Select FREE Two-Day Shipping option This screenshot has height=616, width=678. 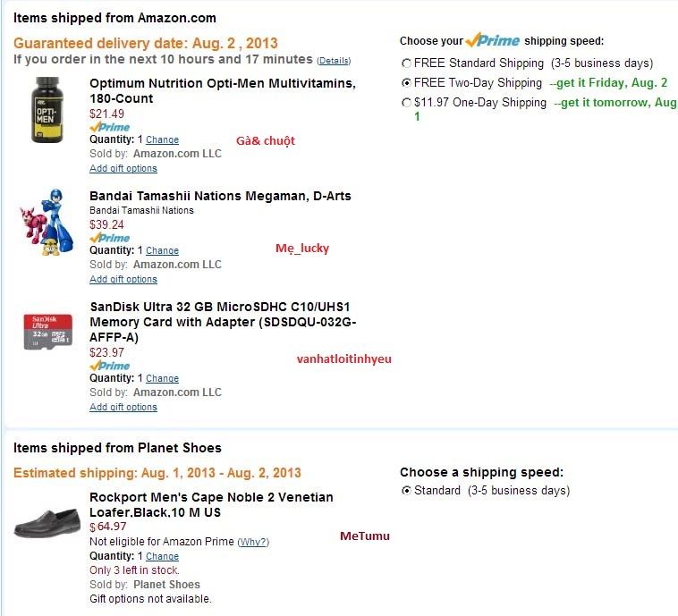[x=407, y=83]
